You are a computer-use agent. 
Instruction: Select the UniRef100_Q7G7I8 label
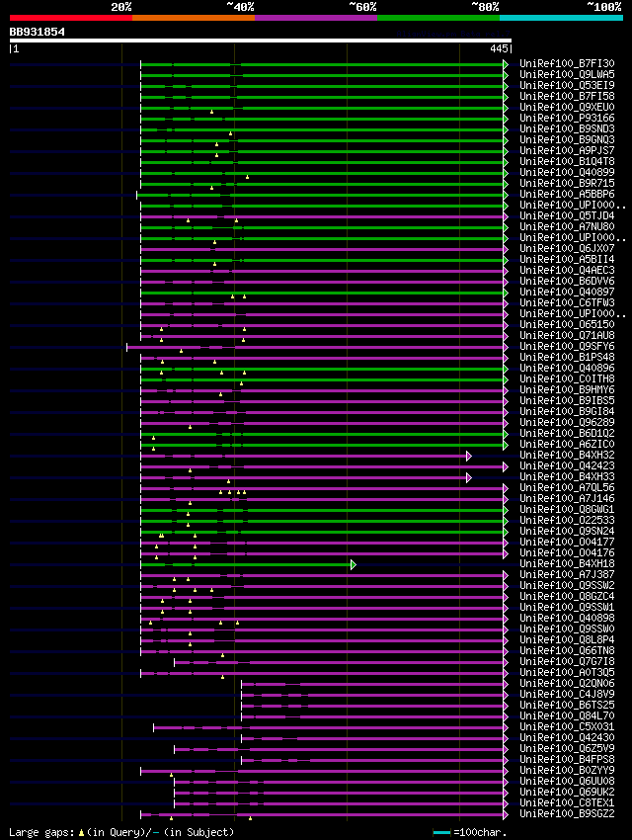coord(567,661)
